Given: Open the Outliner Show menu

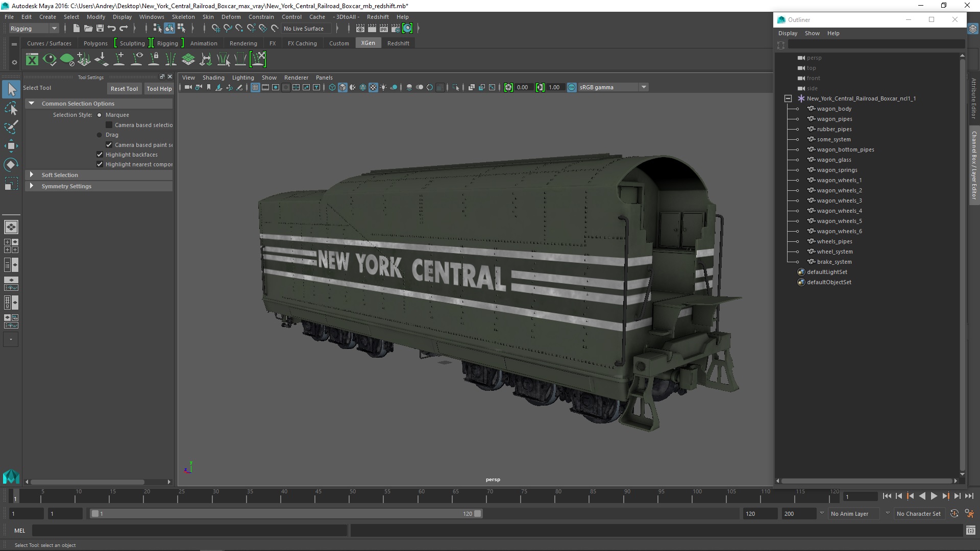Looking at the screenshot, I should [812, 33].
